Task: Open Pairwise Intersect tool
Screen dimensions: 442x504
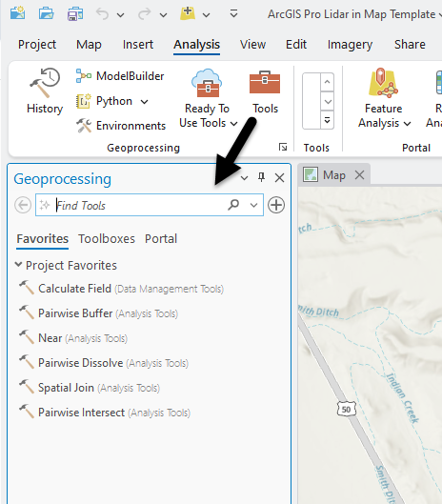Action: (104, 413)
